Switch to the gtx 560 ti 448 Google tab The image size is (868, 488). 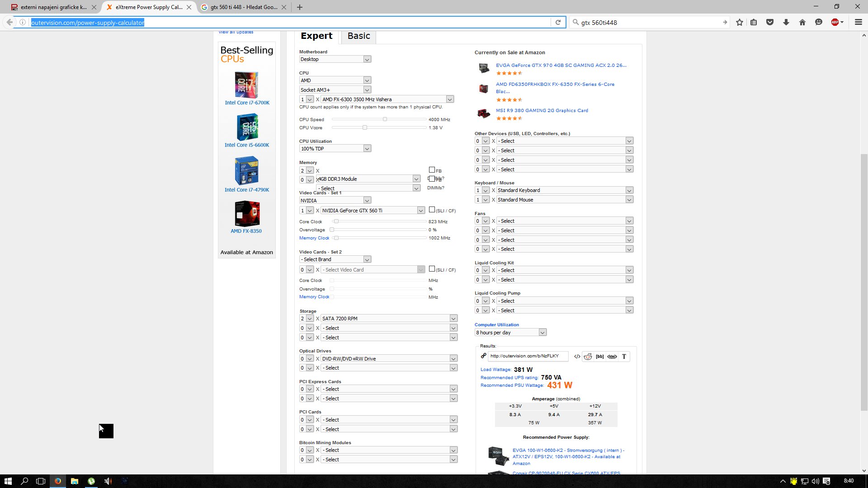[x=244, y=7]
